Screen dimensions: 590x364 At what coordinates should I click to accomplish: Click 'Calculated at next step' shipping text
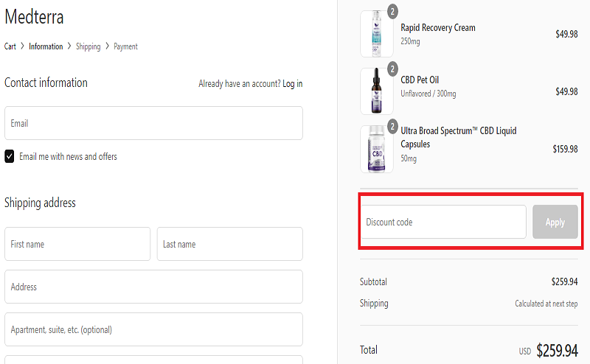(546, 304)
